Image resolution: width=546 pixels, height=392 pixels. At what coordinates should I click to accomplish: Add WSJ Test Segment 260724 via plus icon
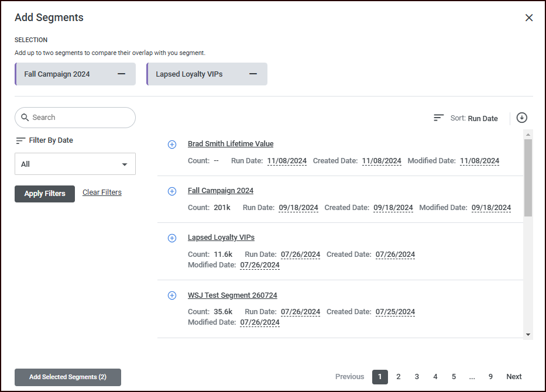pos(172,295)
